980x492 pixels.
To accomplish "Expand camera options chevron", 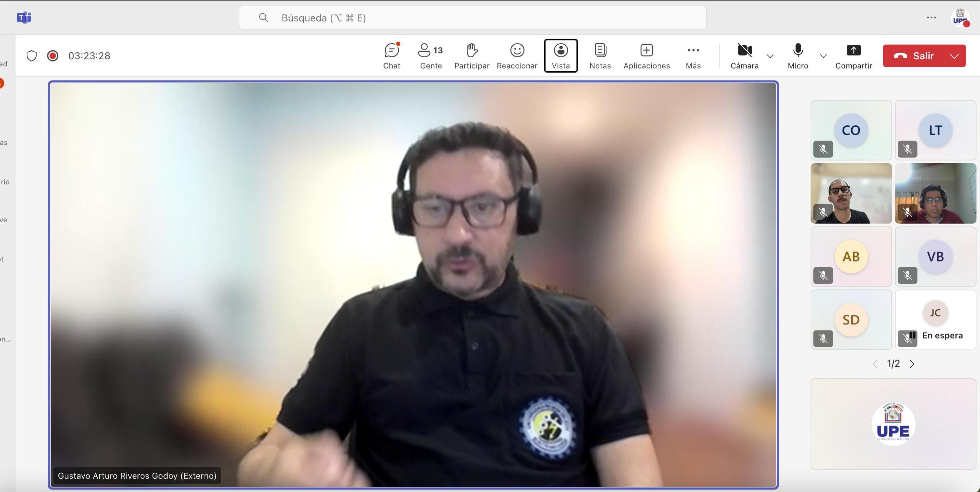I will coord(770,56).
